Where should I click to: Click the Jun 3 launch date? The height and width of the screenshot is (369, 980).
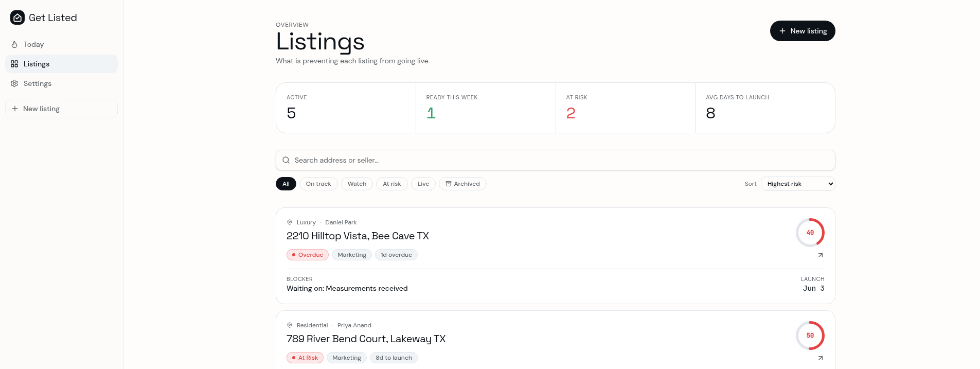(x=814, y=288)
